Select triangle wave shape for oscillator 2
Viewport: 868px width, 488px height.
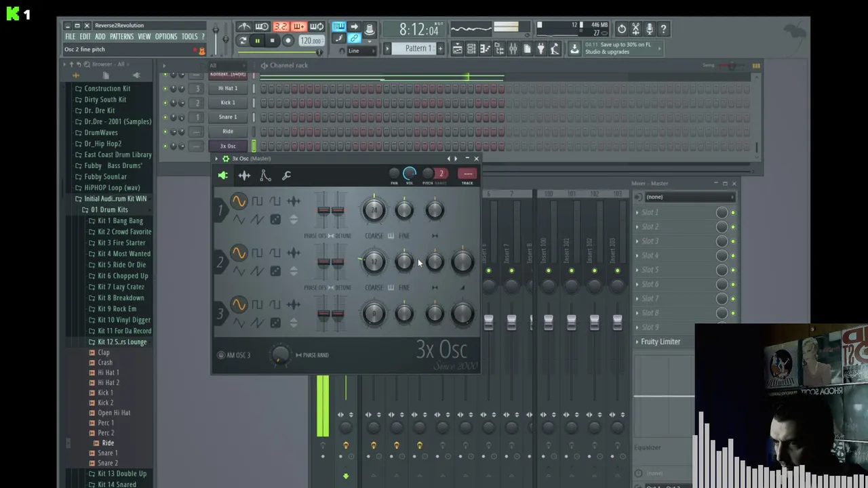pyautogui.click(x=239, y=270)
